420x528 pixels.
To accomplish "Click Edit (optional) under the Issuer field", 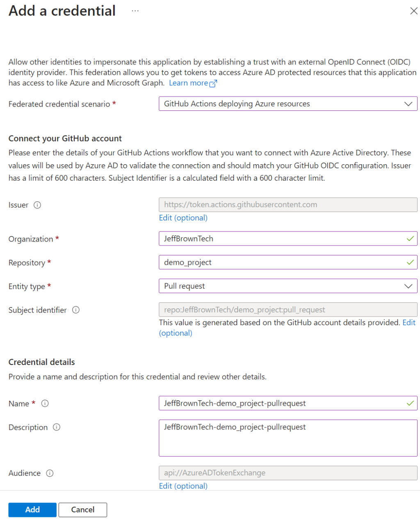I will coord(183,218).
